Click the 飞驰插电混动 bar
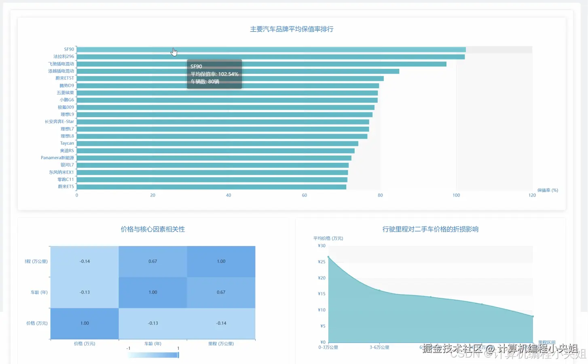The image size is (588, 364). (x=262, y=64)
